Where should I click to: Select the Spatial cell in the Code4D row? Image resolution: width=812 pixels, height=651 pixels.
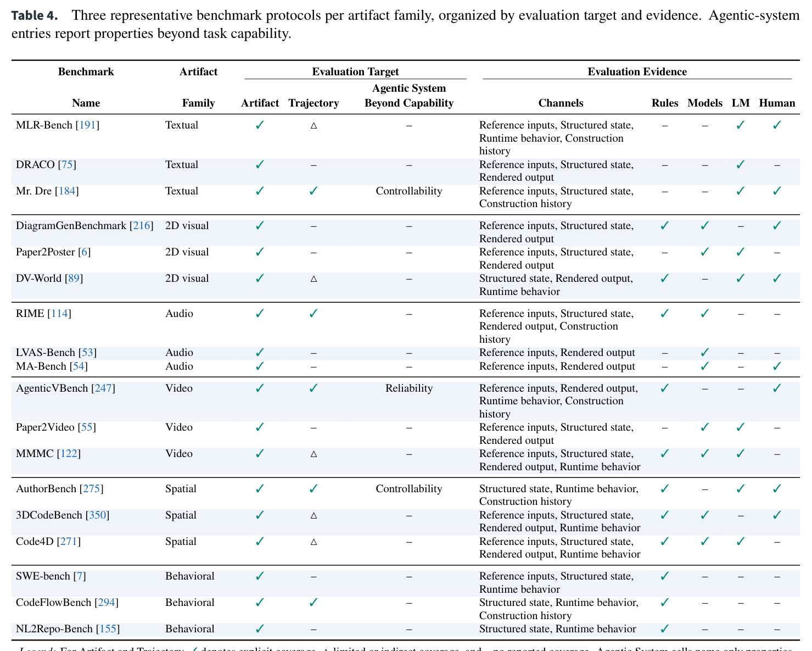coord(181,542)
